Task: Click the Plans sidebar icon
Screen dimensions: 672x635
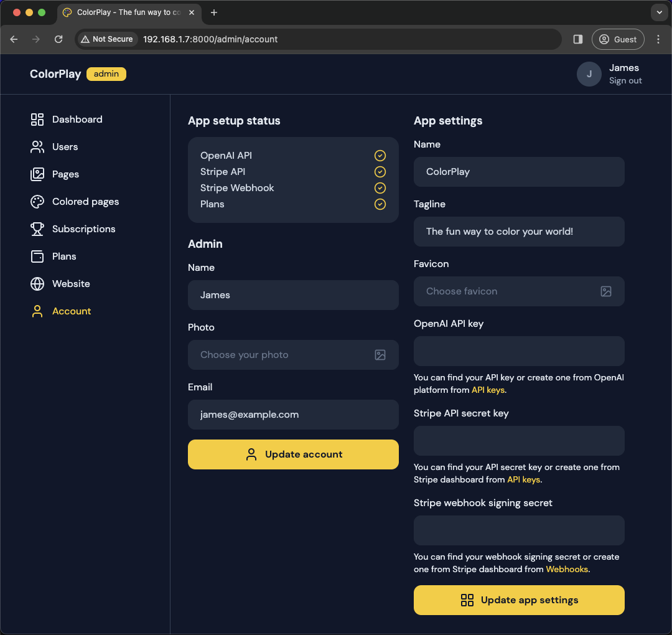Action: coord(37,256)
